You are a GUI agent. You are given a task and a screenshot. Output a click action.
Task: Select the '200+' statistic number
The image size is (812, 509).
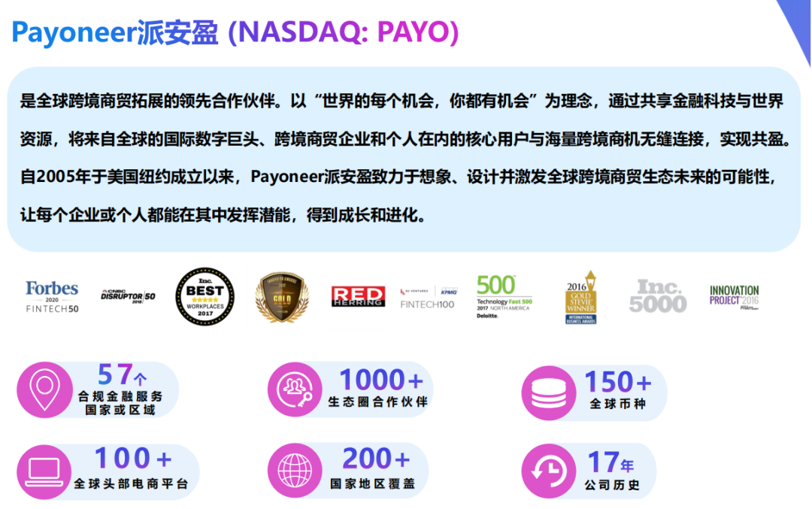pos(376,459)
